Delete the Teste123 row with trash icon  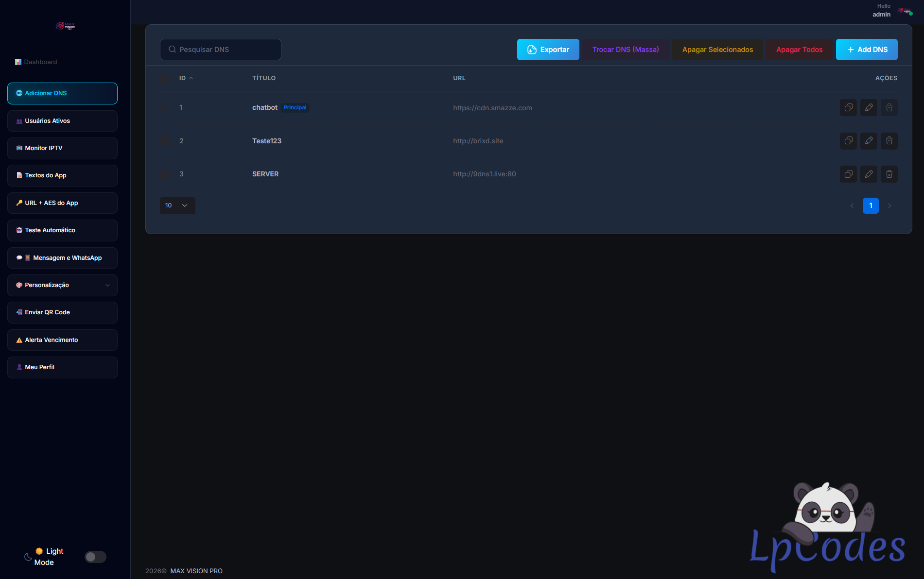[x=889, y=141]
